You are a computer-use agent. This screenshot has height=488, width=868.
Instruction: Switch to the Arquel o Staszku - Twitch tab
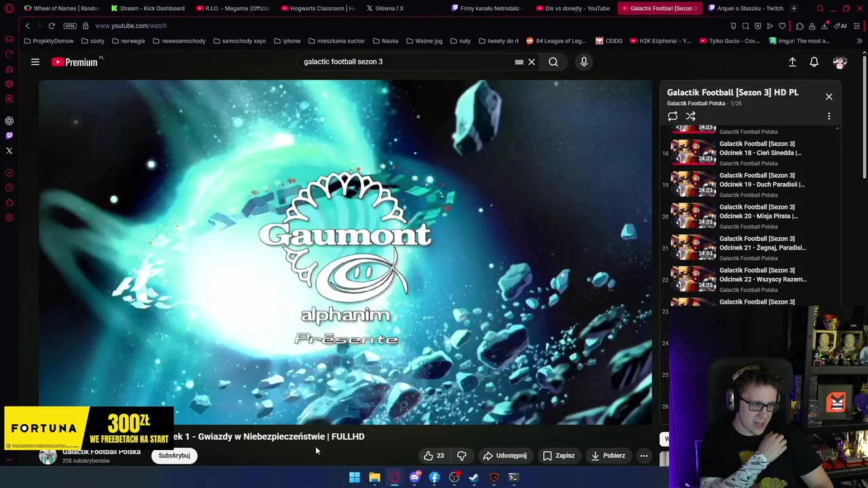coord(745,8)
